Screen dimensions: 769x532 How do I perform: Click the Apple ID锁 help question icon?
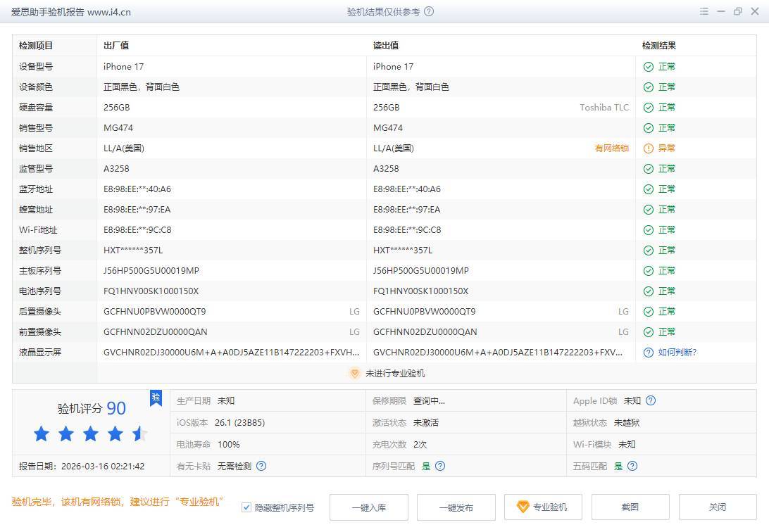point(651,400)
